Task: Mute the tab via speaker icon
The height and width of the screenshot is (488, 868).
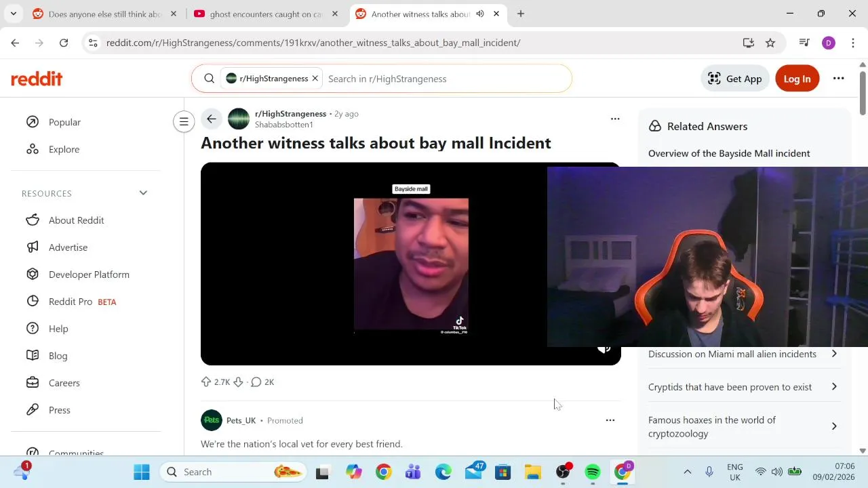Action: click(x=480, y=14)
